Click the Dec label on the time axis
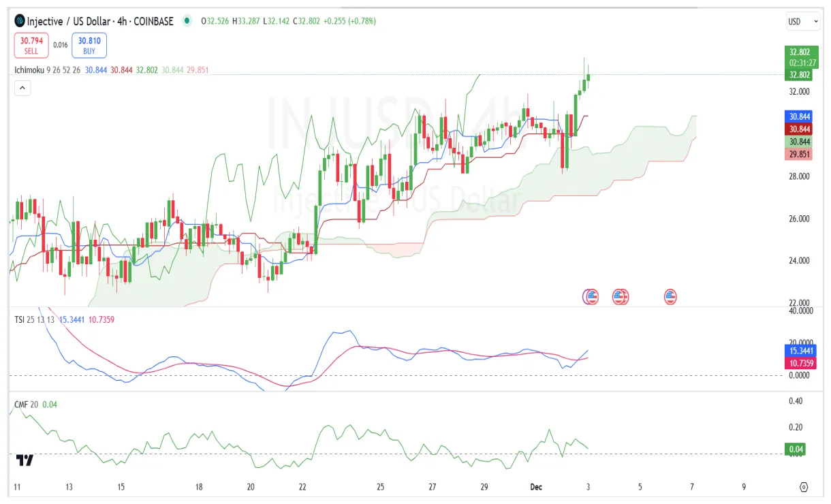831x504 pixels. click(x=536, y=487)
